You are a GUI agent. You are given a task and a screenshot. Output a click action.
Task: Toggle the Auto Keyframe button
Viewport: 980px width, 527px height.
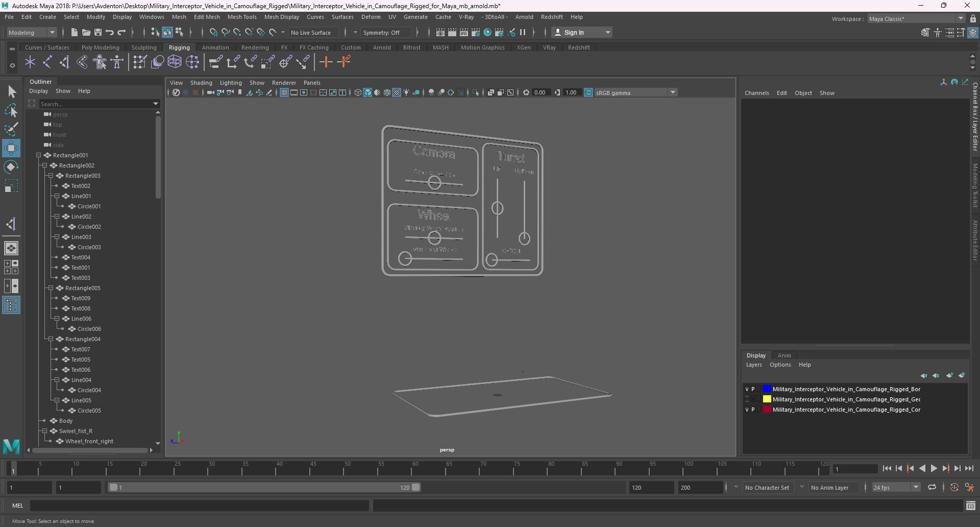coord(954,487)
